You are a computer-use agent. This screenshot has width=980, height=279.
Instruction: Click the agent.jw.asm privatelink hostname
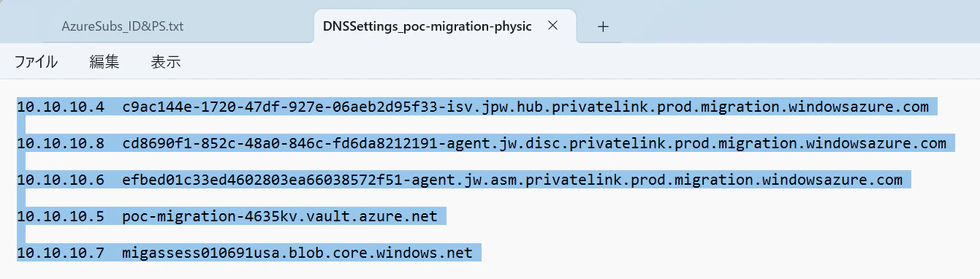(512, 180)
